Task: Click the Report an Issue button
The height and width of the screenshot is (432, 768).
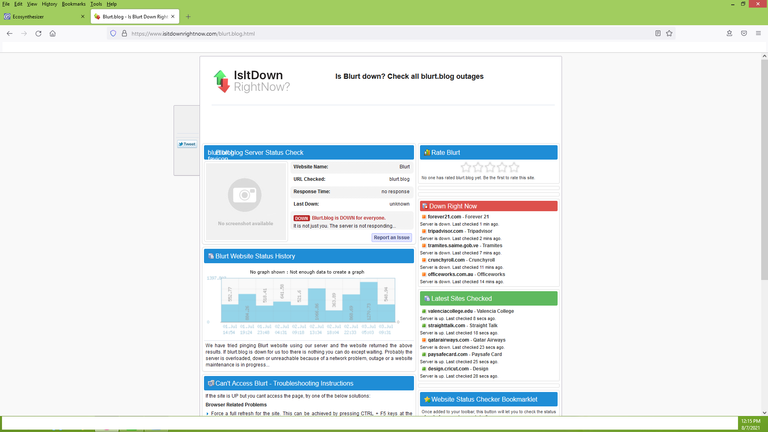Action: (391, 238)
